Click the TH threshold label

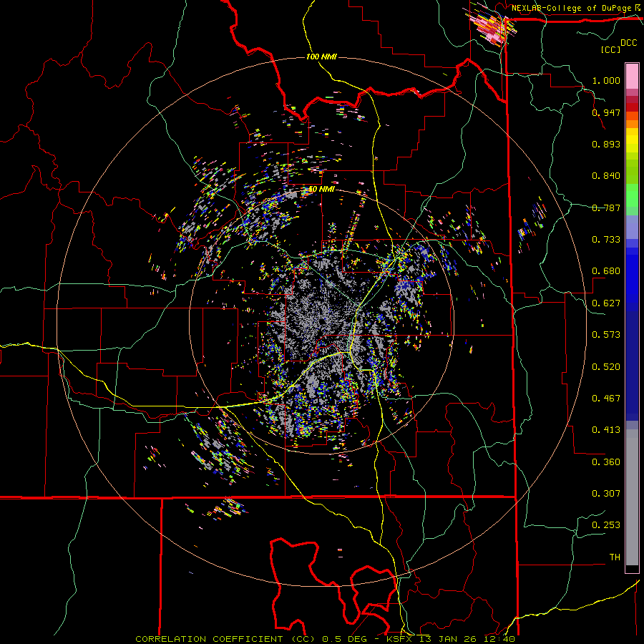click(x=615, y=557)
